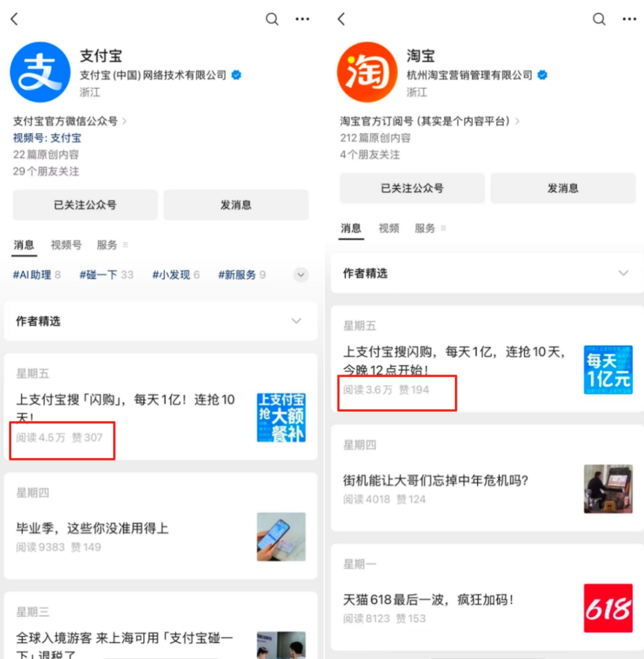This screenshot has width=644, height=659.
Task: Tap the 淘宝 orange avatar logo
Action: (367, 72)
